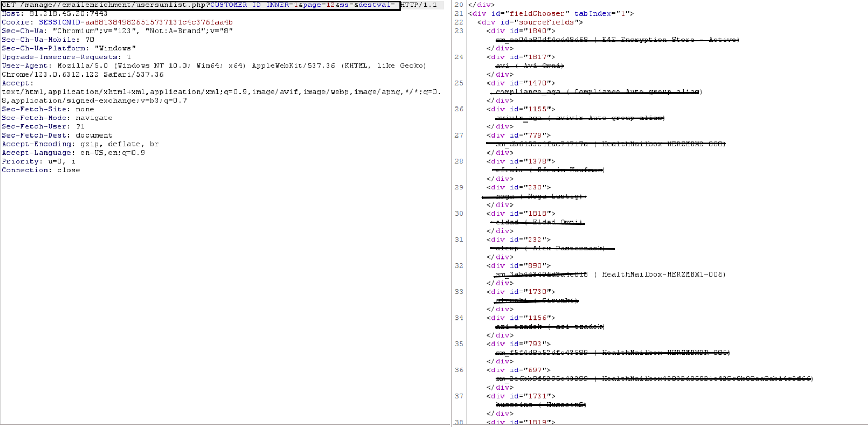Click the HTTP/1.1 protocol text
The image size is (868, 427).
pyautogui.click(x=419, y=5)
